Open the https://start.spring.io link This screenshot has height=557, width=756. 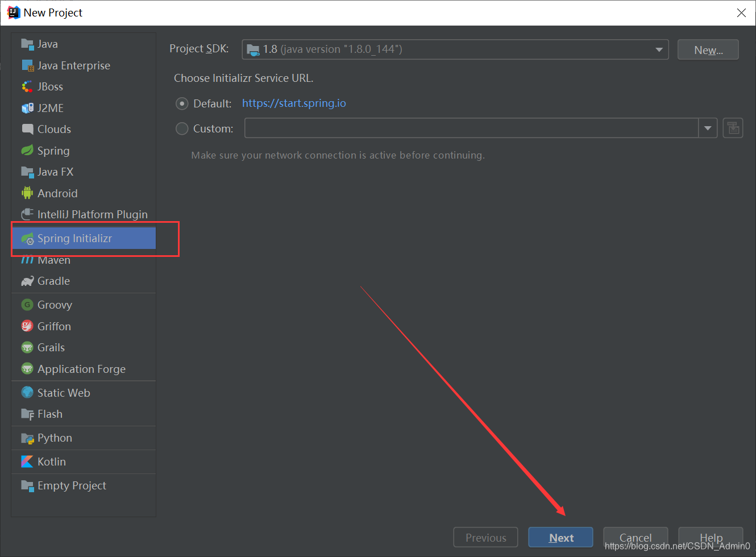[x=294, y=103]
